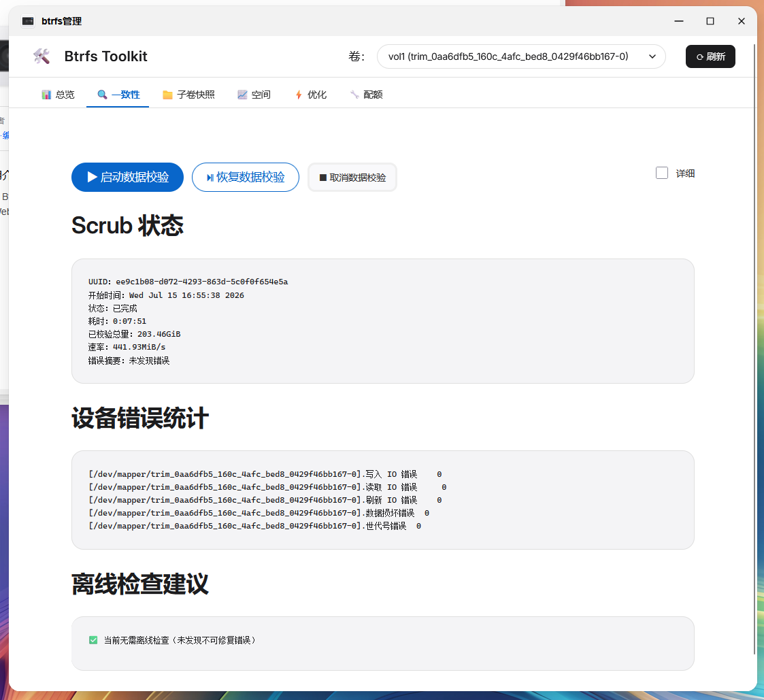Click the 耗时: 0:07:51 line
The width and height of the screenshot is (764, 700).
117,321
